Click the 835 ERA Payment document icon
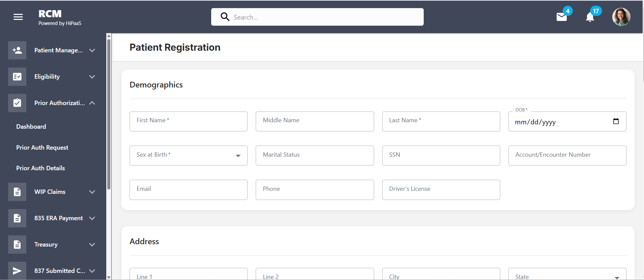Image resolution: width=644 pixels, height=280 pixels. [x=17, y=218]
